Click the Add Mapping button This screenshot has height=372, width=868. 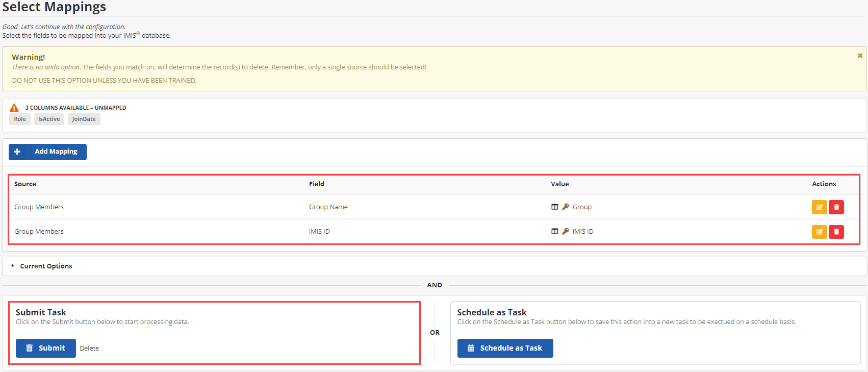[47, 152]
